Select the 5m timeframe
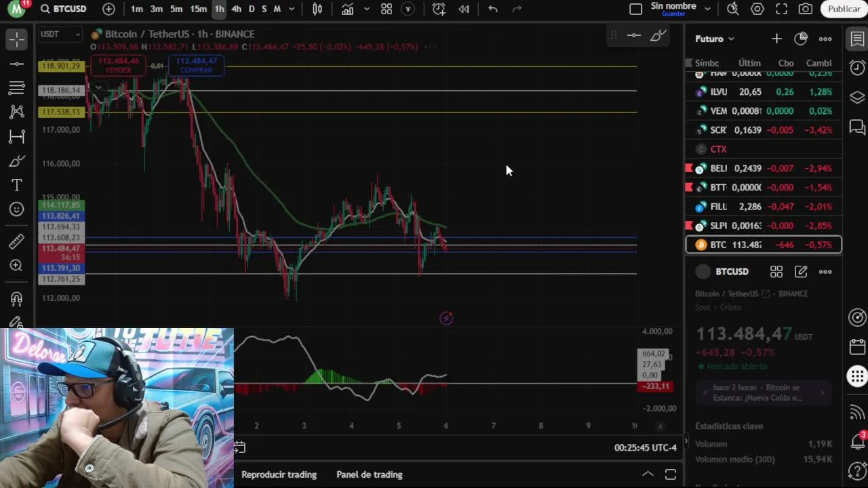Viewport: 868px width, 488px height. (x=176, y=9)
